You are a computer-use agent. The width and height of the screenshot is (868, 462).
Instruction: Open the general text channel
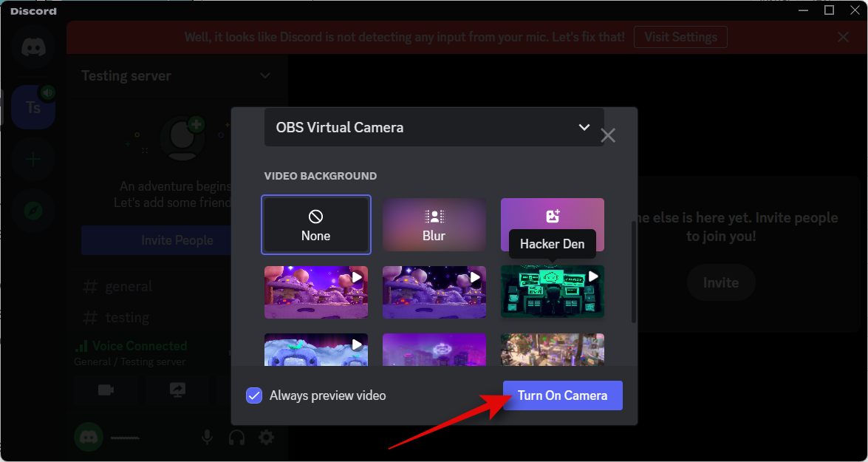129,287
